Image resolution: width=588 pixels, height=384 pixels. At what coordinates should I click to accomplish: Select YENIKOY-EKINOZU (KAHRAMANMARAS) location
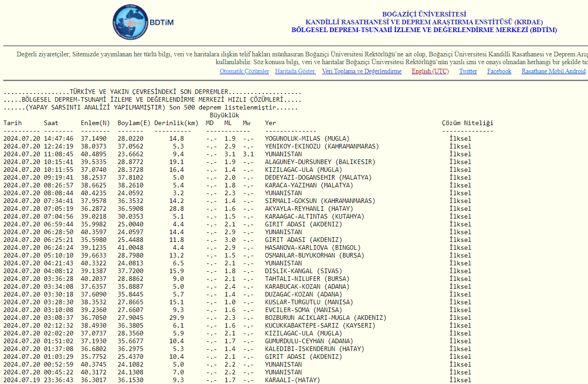(x=322, y=146)
